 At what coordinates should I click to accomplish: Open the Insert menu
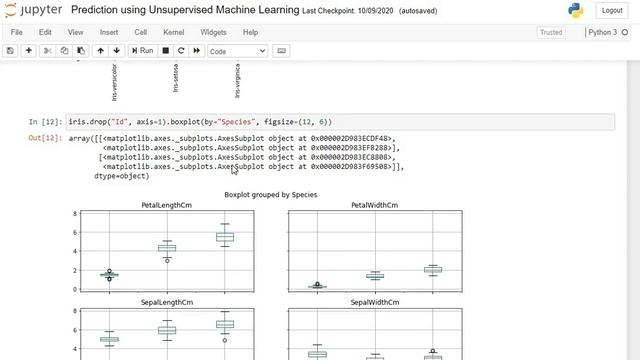click(x=109, y=32)
